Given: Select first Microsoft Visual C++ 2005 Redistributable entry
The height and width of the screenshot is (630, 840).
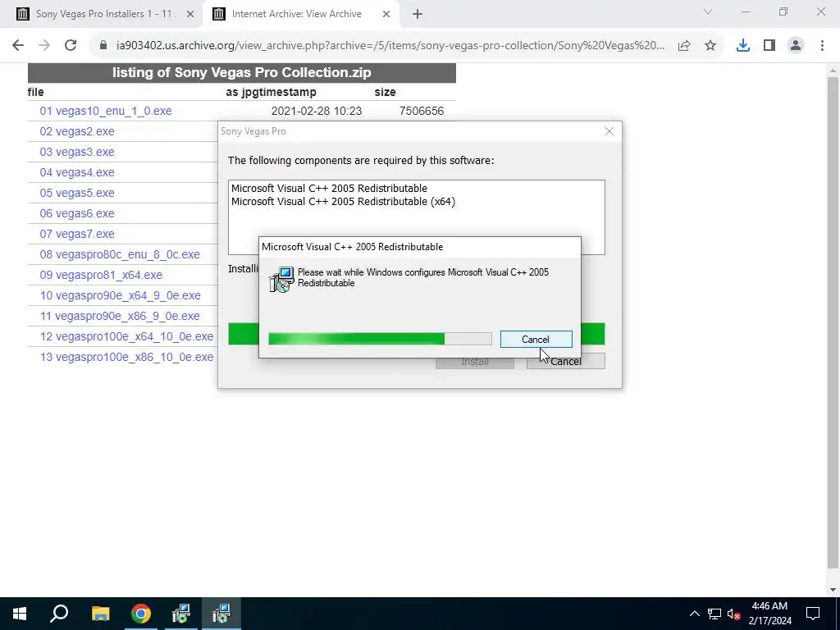Looking at the screenshot, I should coord(329,189).
